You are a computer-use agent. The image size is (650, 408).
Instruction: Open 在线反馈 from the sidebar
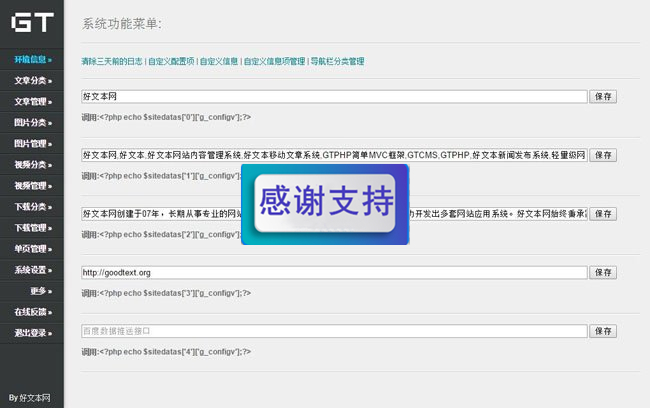pos(33,312)
